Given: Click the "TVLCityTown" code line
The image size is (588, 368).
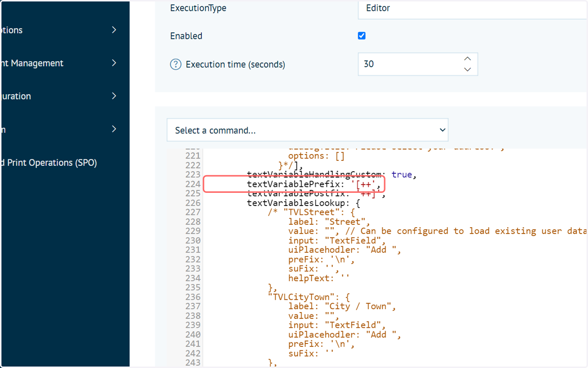Looking at the screenshot, I should pos(309,297).
